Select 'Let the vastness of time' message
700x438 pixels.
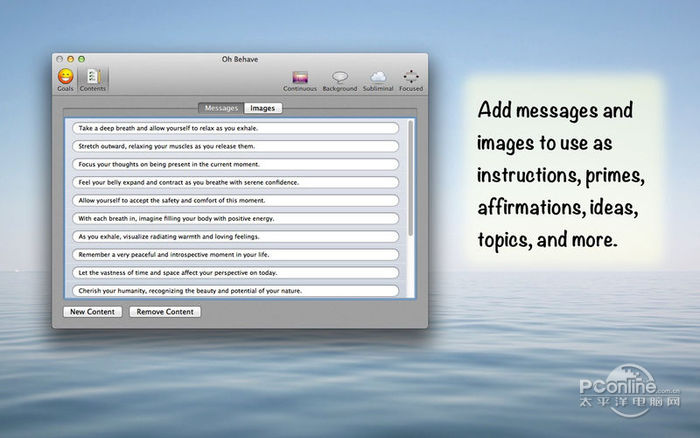point(235,272)
